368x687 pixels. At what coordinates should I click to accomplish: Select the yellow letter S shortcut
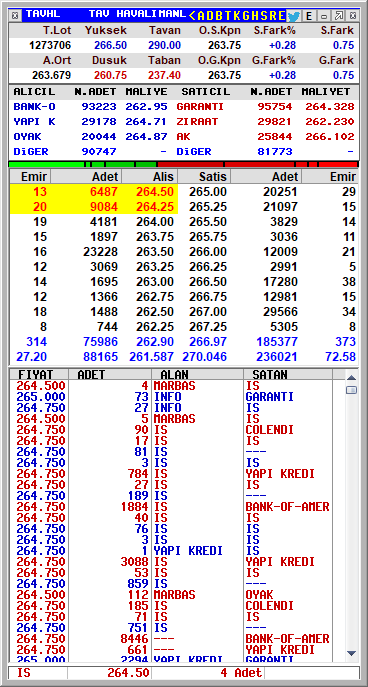pyautogui.click(x=265, y=16)
